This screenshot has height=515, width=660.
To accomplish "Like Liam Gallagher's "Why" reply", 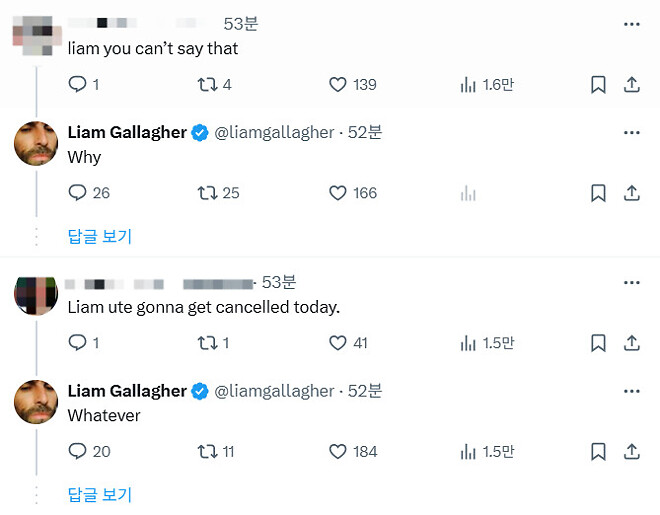I will pyautogui.click(x=338, y=193).
